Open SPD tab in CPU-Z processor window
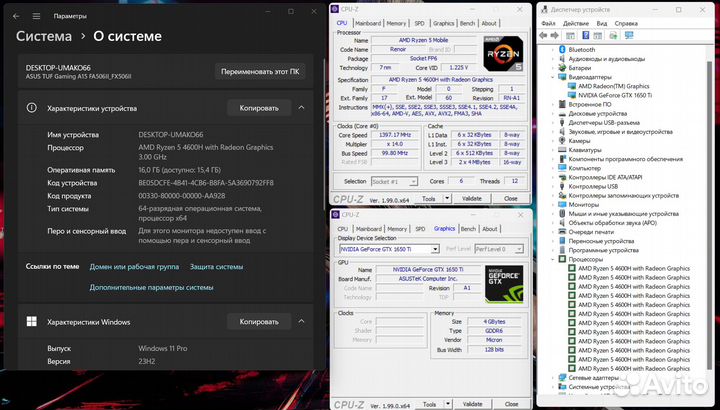This screenshot has width=720, height=410. [420, 23]
